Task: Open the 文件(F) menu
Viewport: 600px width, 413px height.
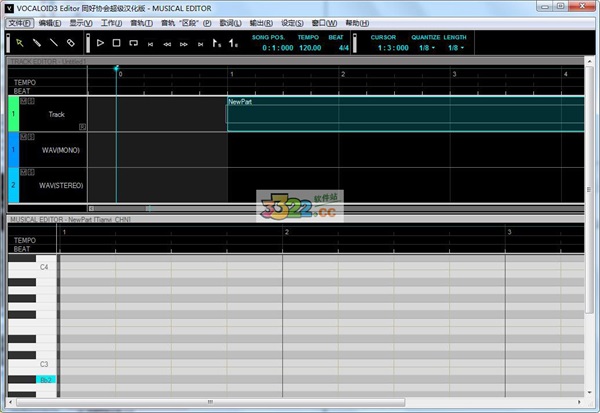Action: [x=20, y=23]
